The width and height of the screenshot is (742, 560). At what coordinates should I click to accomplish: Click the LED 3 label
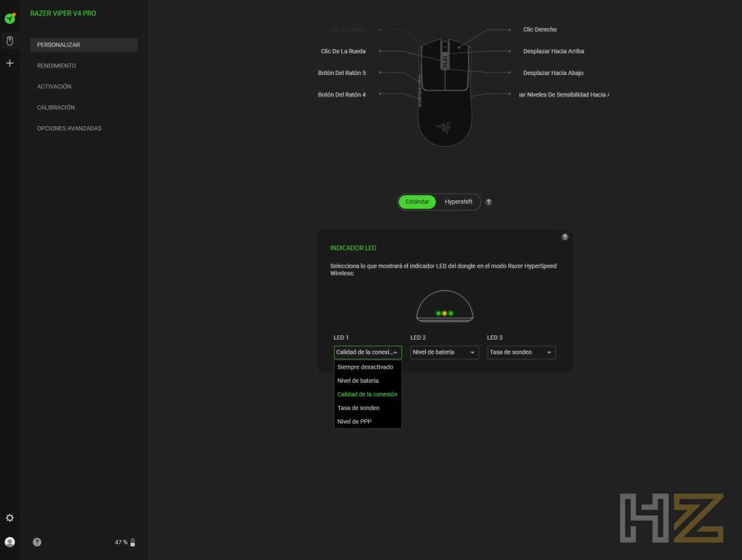tap(494, 337)
